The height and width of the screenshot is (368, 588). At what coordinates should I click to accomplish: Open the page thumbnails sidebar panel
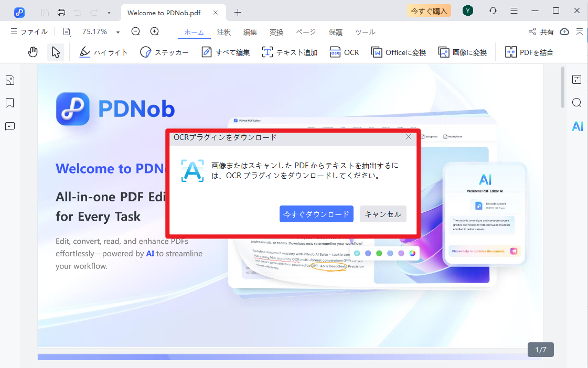click(10, 80)
